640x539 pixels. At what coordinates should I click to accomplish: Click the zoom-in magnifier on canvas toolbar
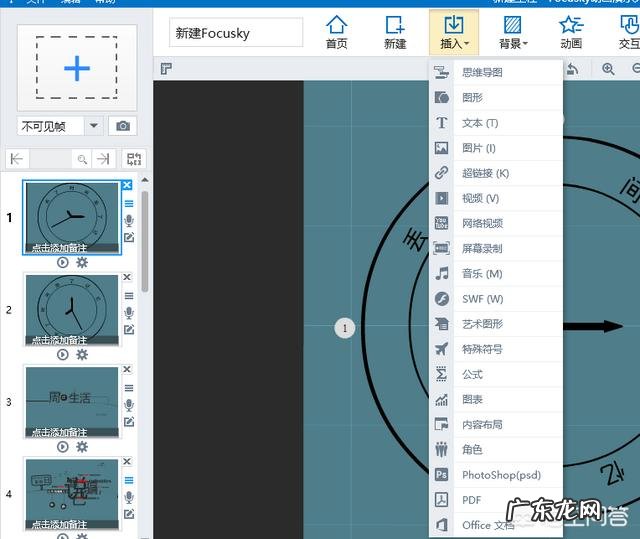(608, 69)
